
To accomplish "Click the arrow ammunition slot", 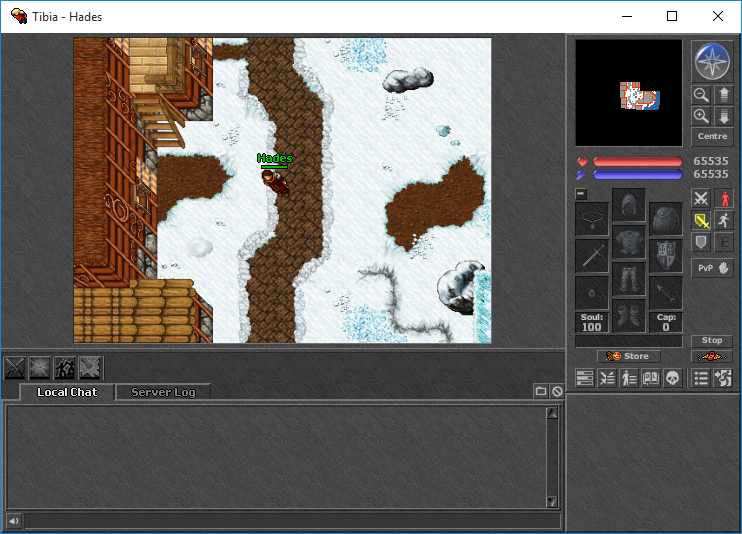I will click(x=666, y=293).
